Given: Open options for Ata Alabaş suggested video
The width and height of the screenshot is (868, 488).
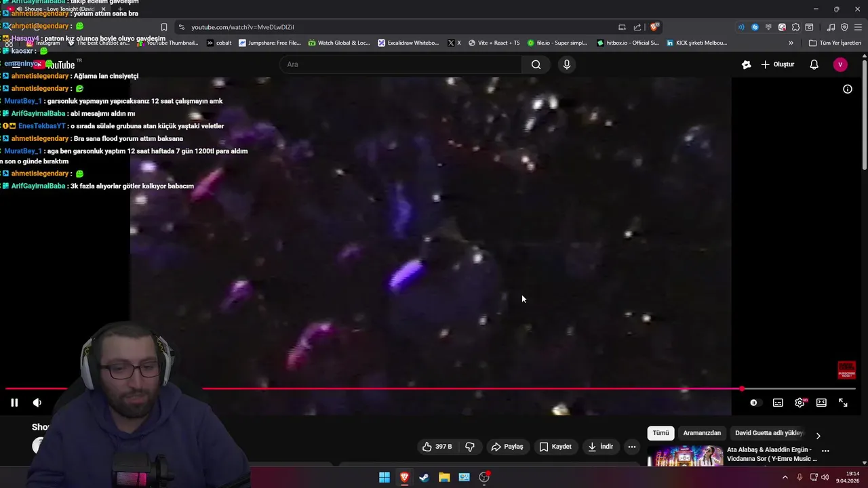Looking at the screenshot, I should (x=825, y=451).
